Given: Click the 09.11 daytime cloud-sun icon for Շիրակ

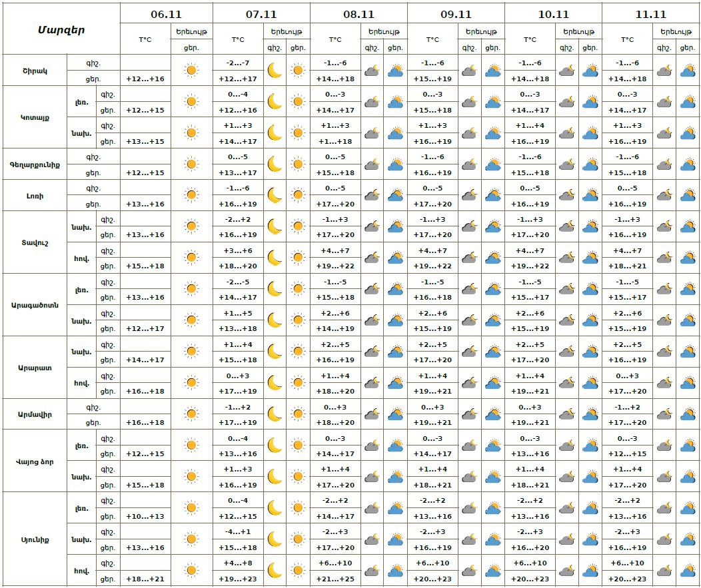Looking at the screenshot, I should (493, 70).
